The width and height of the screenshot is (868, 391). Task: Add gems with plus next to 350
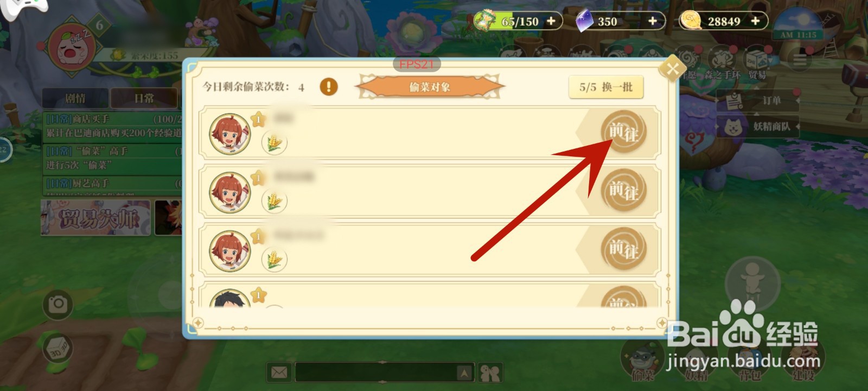(653, 21)
